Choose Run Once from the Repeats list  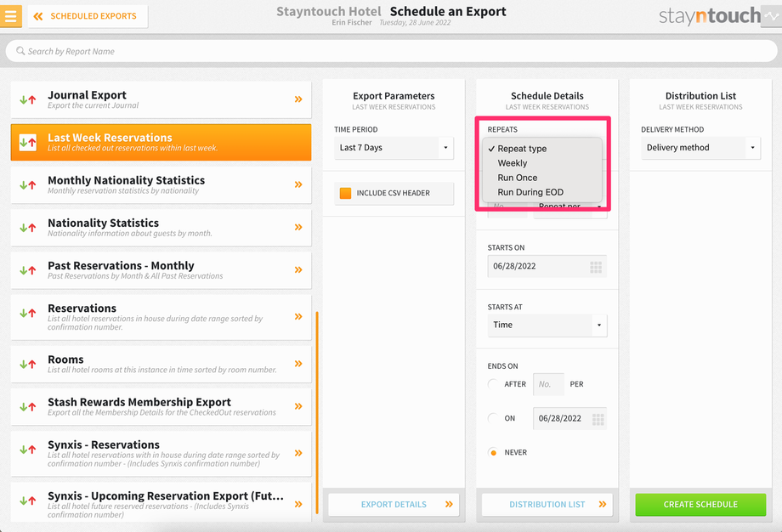coord(542,178)
